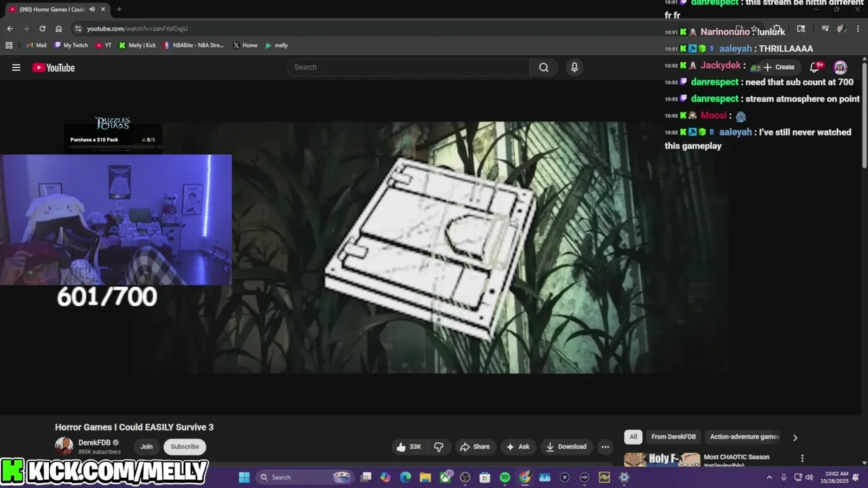Open Task View from the taskbar
The height and width of the screenshot is (488, 868).
click(366, 477)
